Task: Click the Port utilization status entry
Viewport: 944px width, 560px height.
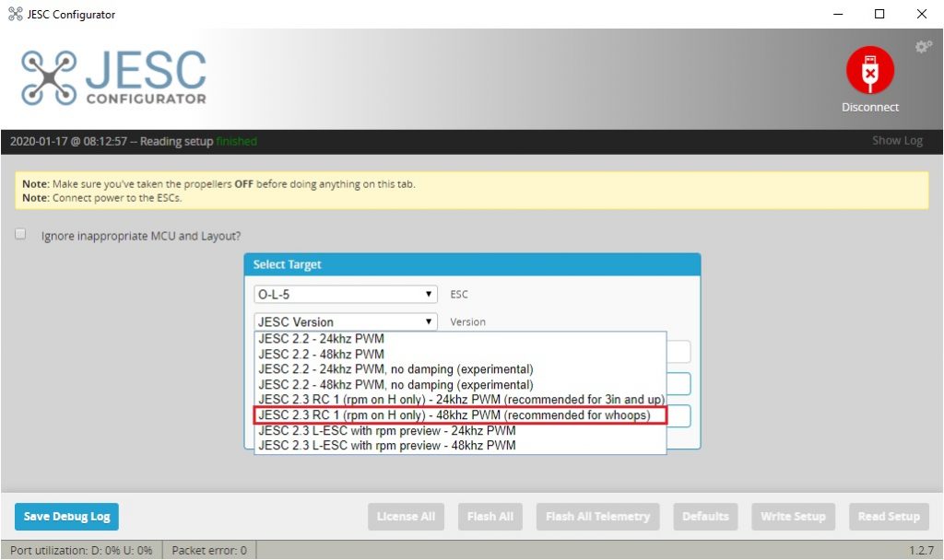Action: click(x=81, y=551)
